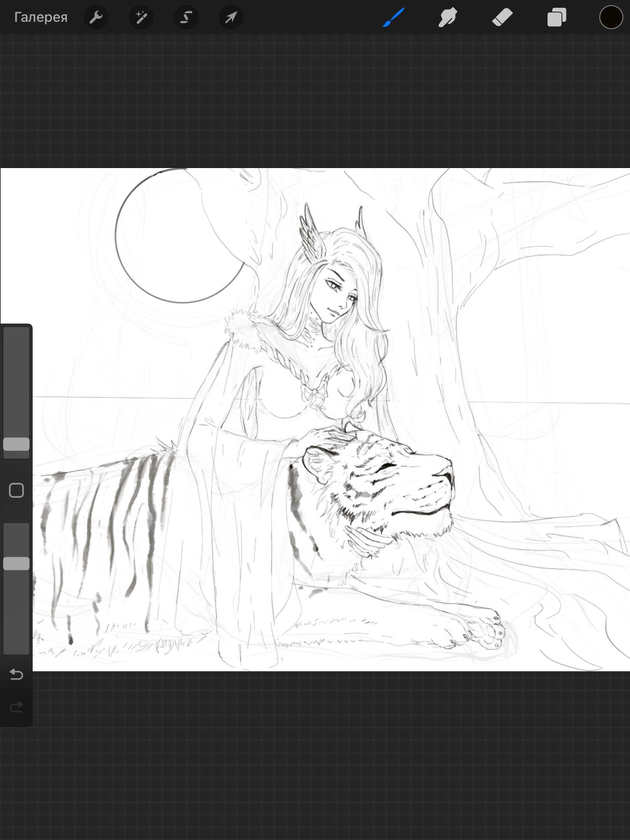Open the Actions wrench menu

click(96, 17)
